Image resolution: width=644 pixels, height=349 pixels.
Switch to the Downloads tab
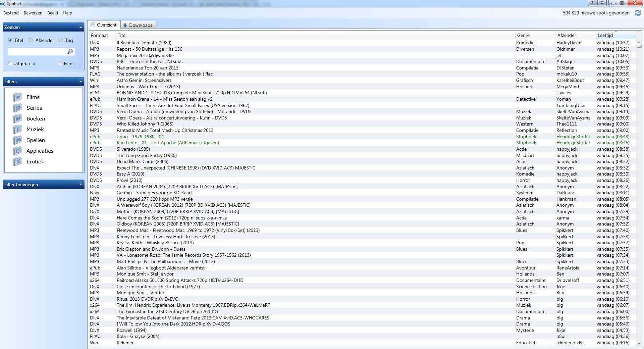138,25
